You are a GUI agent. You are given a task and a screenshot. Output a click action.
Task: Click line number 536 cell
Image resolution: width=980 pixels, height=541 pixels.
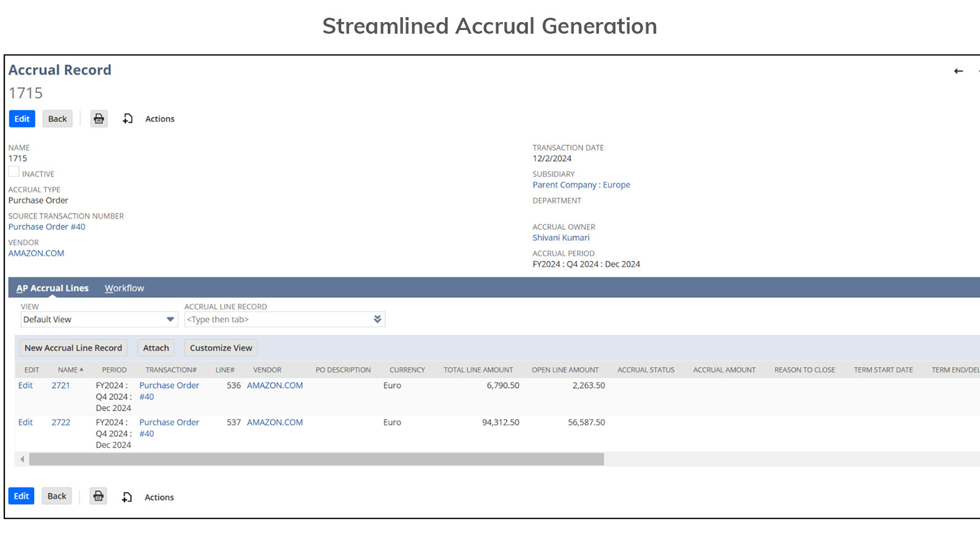[x=233, y=385]
